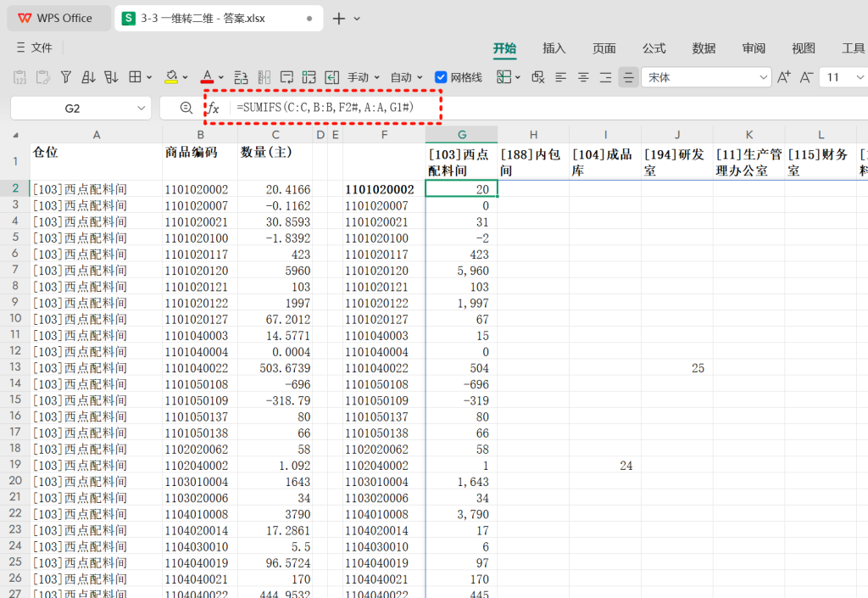Click the rows-and-columns swap icon left of the text-to-columns icon

pyautogui.click(x=241, y=77)
